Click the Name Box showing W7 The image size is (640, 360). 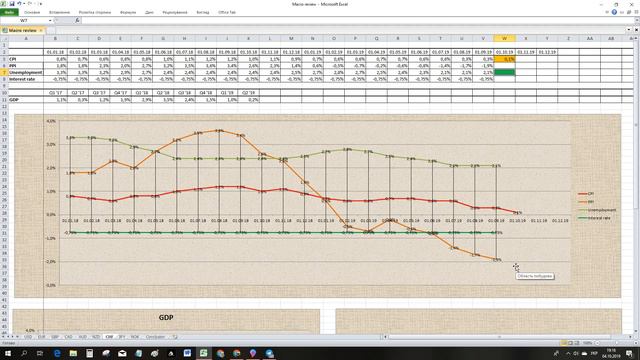24,20
